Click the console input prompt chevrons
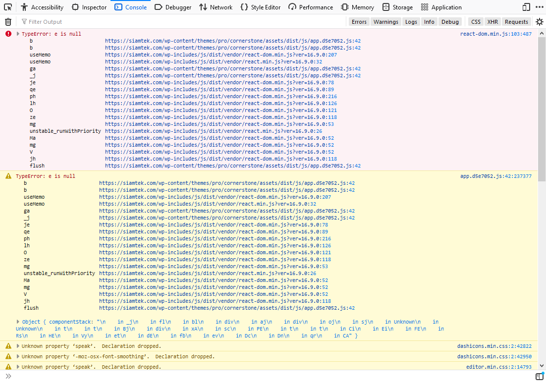Screen dimensions: 546x392 (x=8, y=376)
